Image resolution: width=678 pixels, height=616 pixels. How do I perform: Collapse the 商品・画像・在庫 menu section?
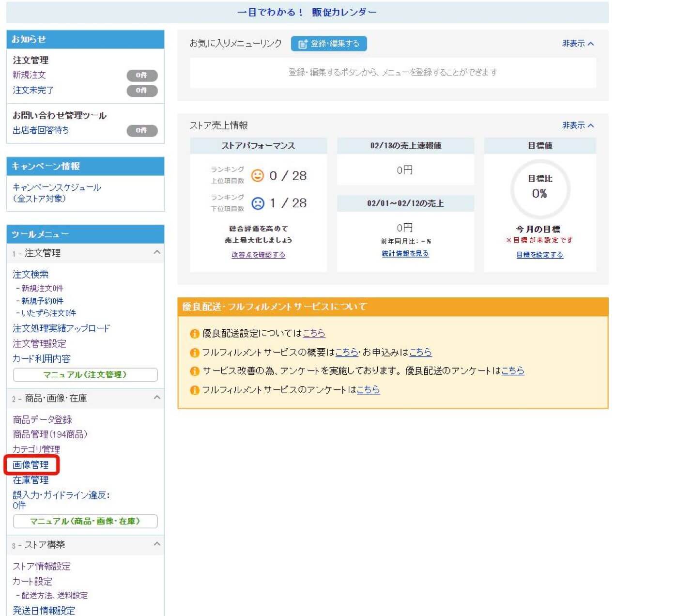pos(156,398)
